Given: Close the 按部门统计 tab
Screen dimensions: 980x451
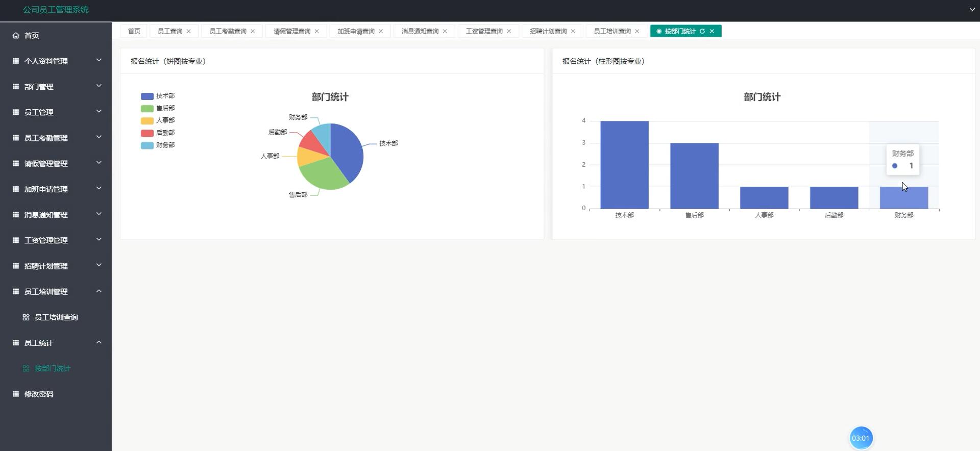Looking at the screenshot, I should click(712, 31).
